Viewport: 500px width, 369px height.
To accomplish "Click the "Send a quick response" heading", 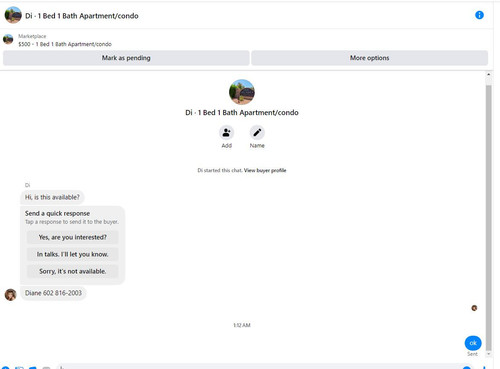I will tap(57, 213).
